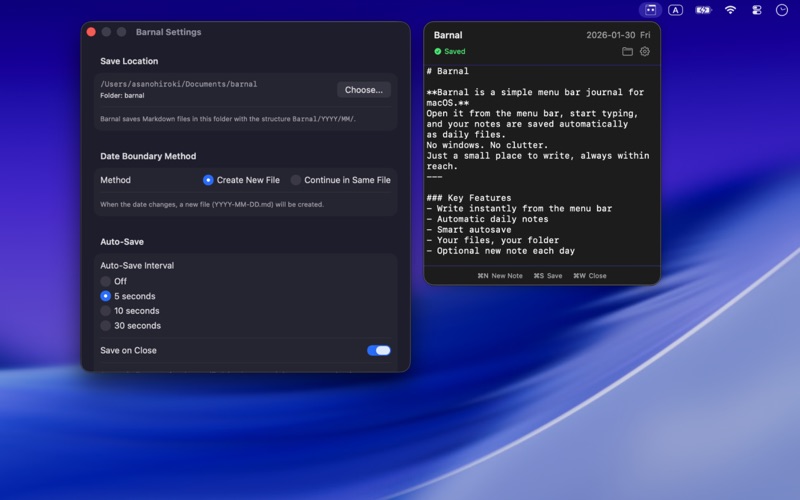Select 30 seconds auto-save interval
Image resolution: width=800 pixels, height=500 pixels.
point(131,326)
